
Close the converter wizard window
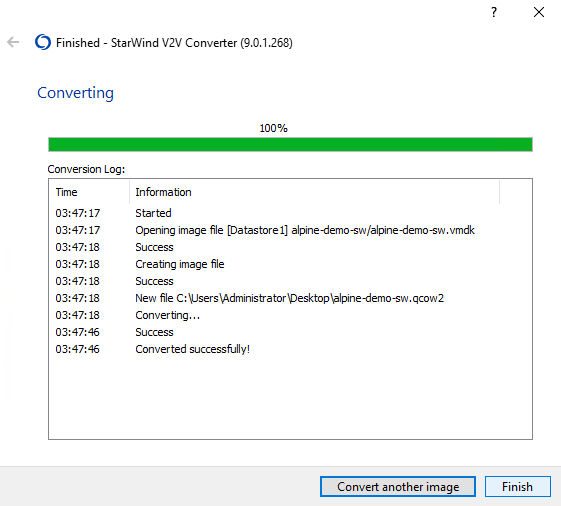(539, 13)
